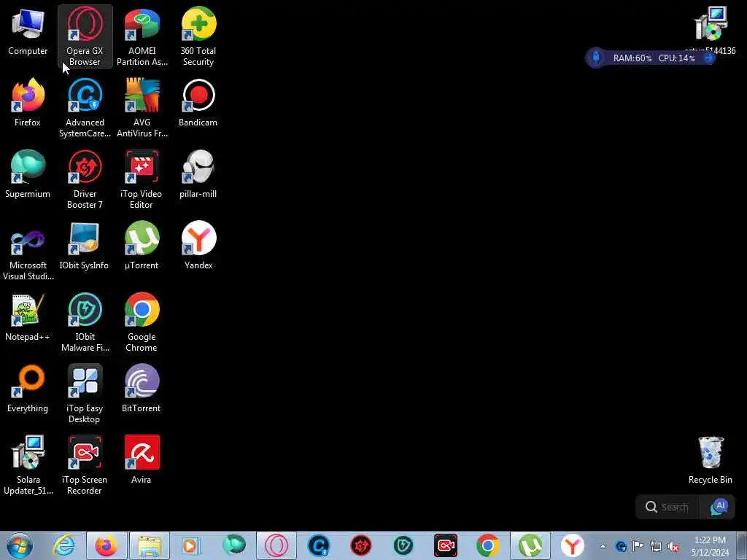
Task: Switch to Firefox in the taskbar
Action: [107, 545]
